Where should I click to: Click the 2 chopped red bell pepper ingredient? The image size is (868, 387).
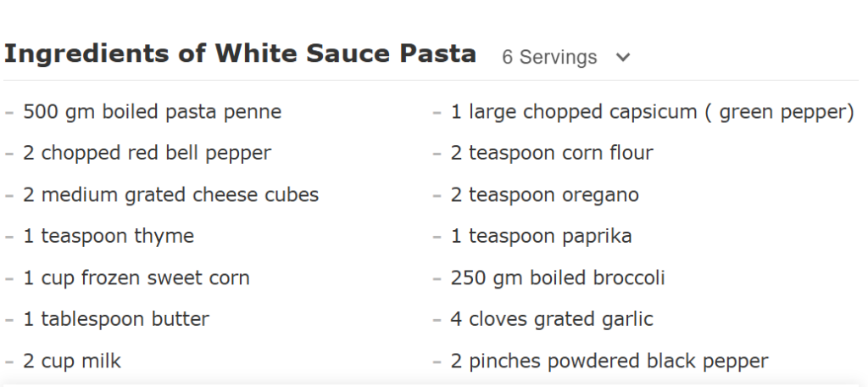147,153
